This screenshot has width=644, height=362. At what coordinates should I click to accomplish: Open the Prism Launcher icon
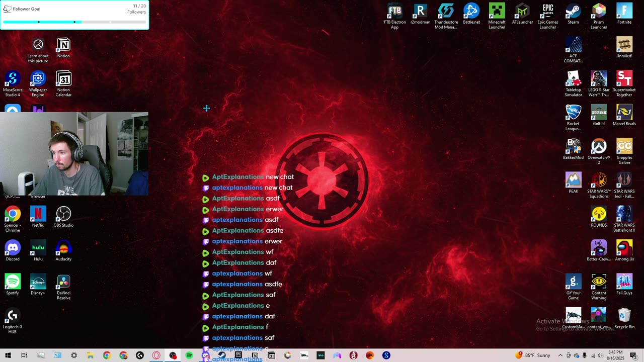coord(599,16)
